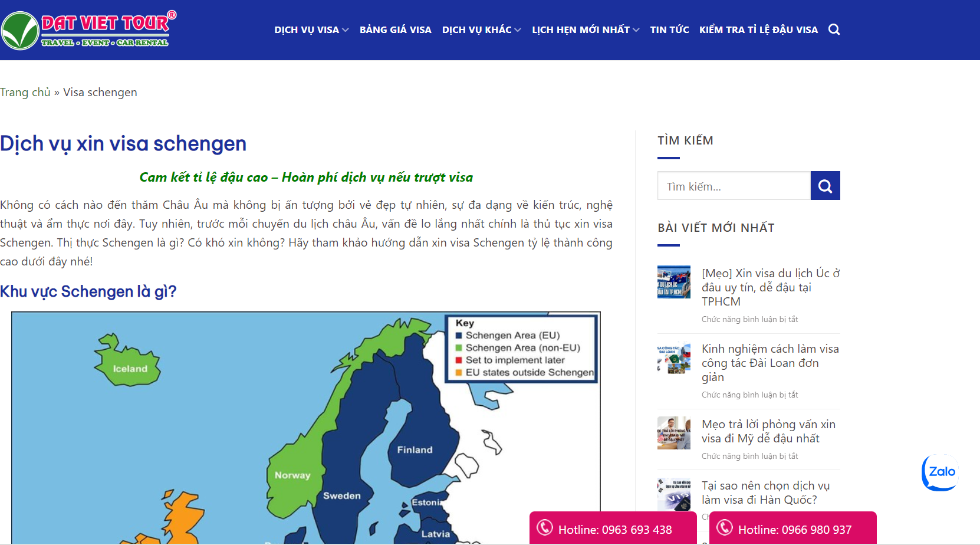This screenshot has width=980, height=545.
Task: Click KIỂM TRA TỈ LỆ ĐẬU VISA
Action: point(759,29)
